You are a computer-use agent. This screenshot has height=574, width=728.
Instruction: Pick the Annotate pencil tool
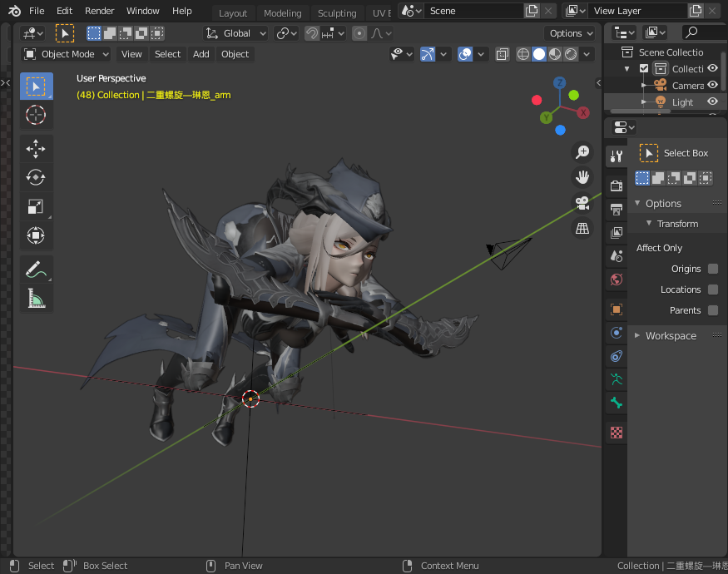pyautogui.click(x=36, y=270)
